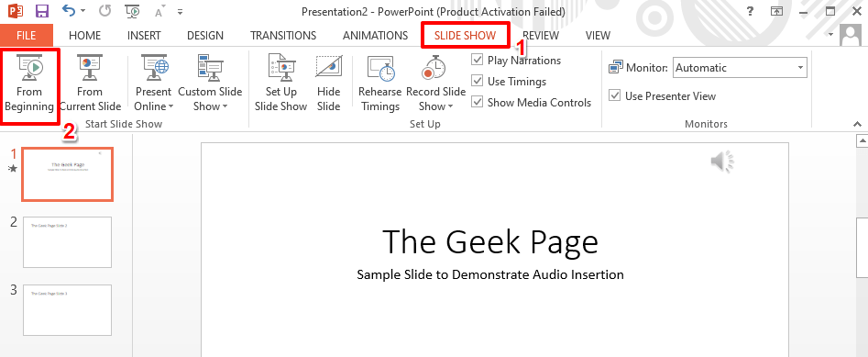Select slide 1 thumbnail

tap(68, 174)
